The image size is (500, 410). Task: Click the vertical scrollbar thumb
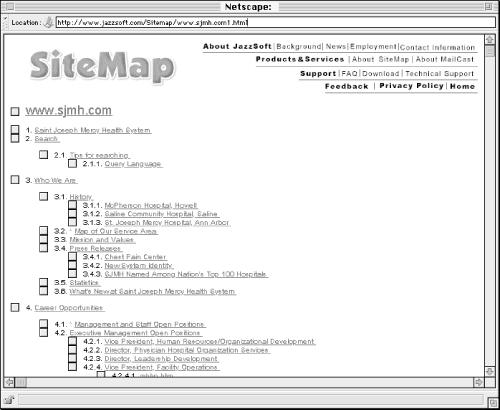click(489, 51)
